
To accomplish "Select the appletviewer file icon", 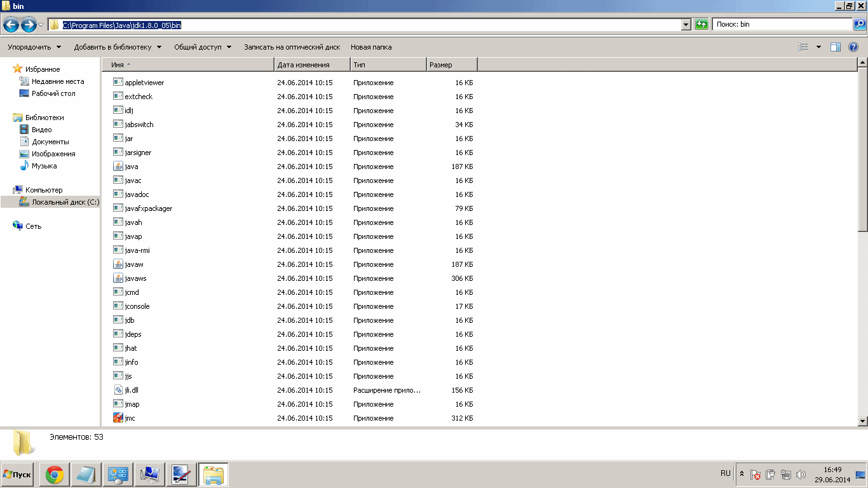I will coord(118,83).
